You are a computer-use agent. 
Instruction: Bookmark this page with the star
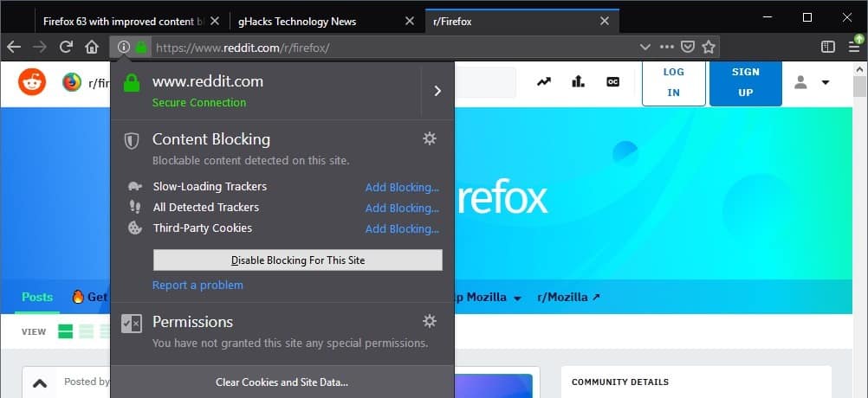[x=709, y=48]
